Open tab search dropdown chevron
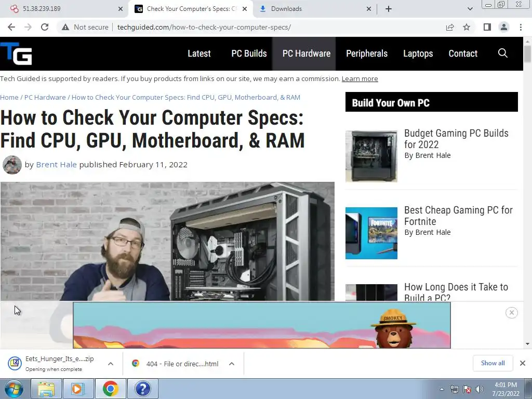 [x=470, y=9]
